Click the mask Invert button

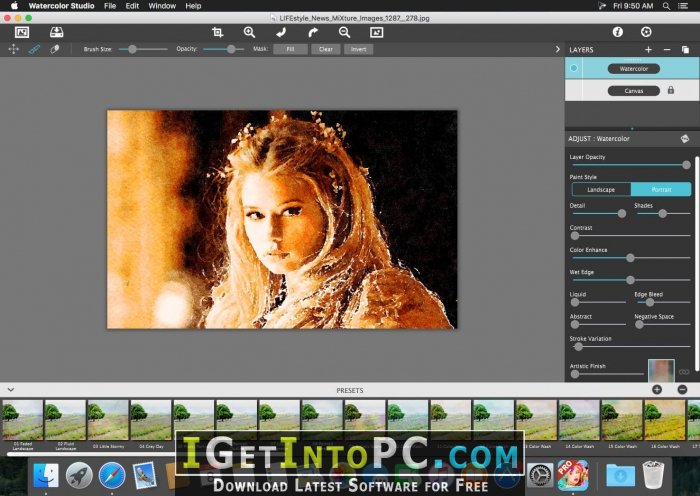358,49
